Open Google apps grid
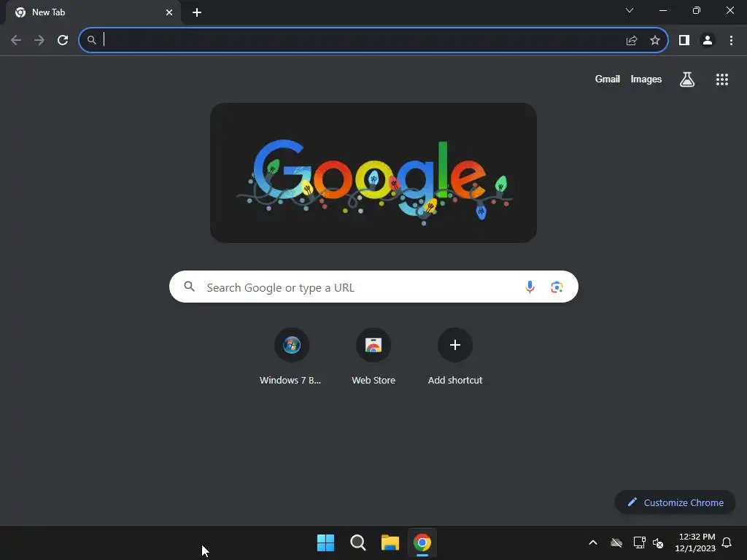 (722, 79)
